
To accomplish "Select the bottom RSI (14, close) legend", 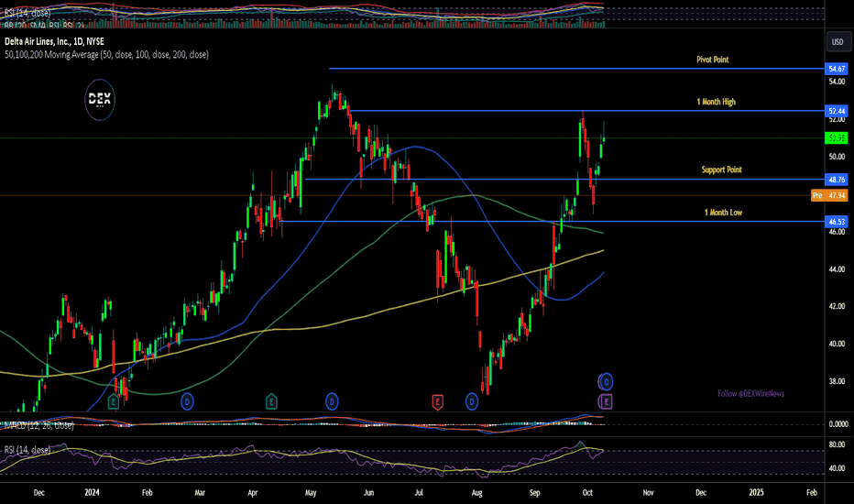I will (x=27, y=450).
